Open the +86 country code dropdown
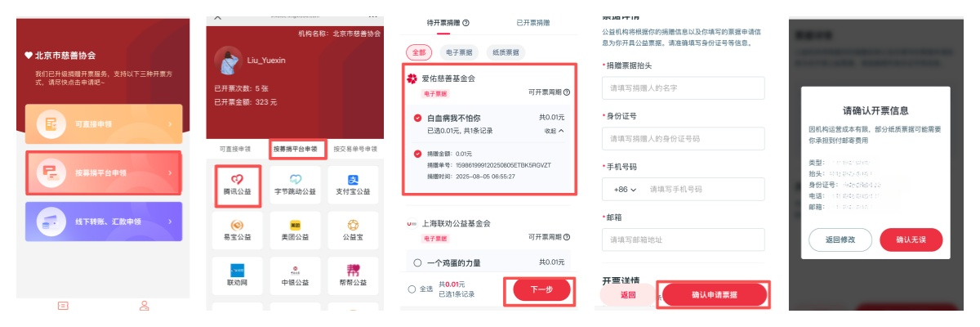This screenshot has height=327, width=980. [620, 190]
